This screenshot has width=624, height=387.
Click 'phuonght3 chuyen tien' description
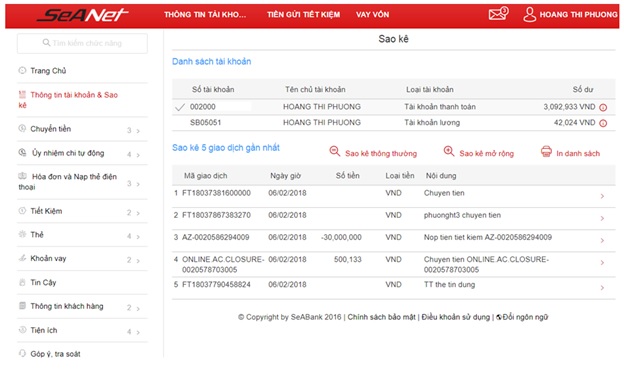coord(462,215)
